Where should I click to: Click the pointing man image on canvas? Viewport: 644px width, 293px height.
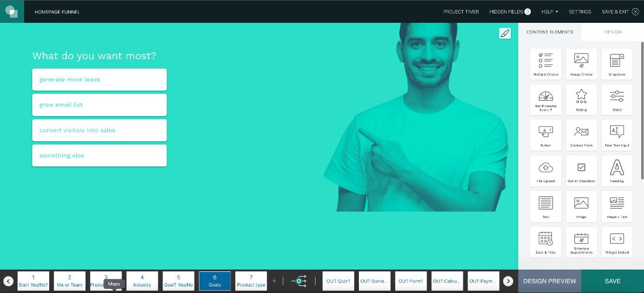(x=416, y=117)
